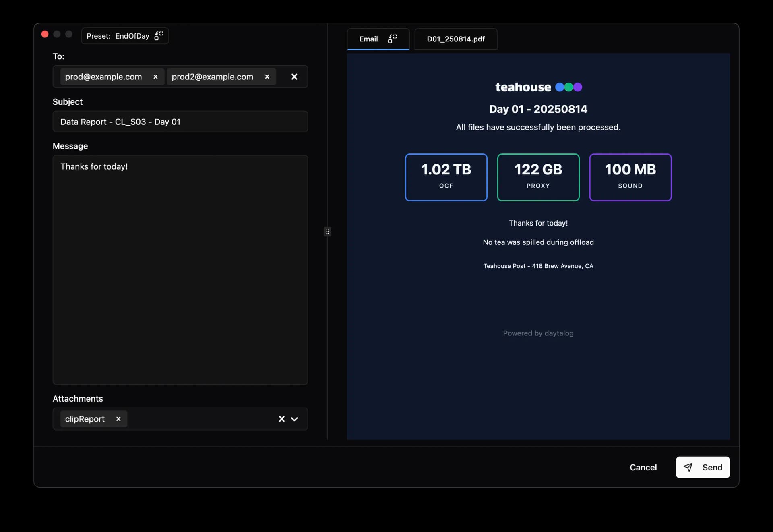Clear all recipients in To field
Image resolution: width=773 pixels, height=532 pixels.
pyautogui.click(x=294, y=77)
